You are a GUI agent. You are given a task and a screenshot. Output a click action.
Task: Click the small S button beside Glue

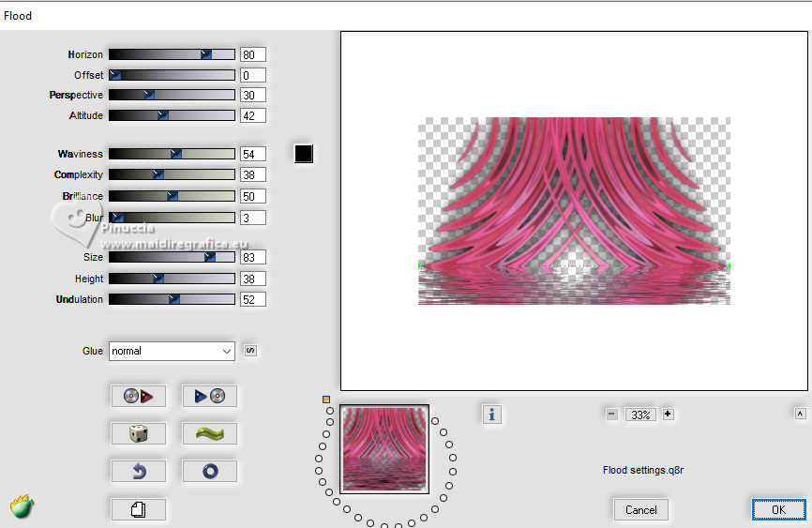pos(250,351)
